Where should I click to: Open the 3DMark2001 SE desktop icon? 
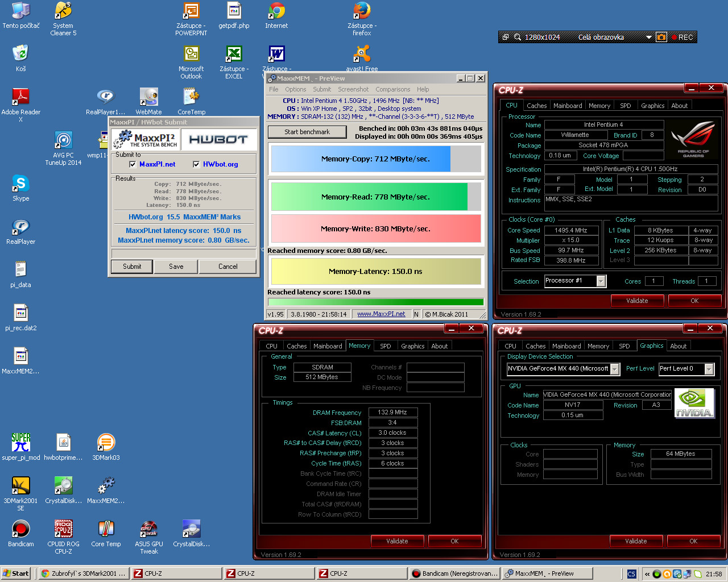pos(21,486)
